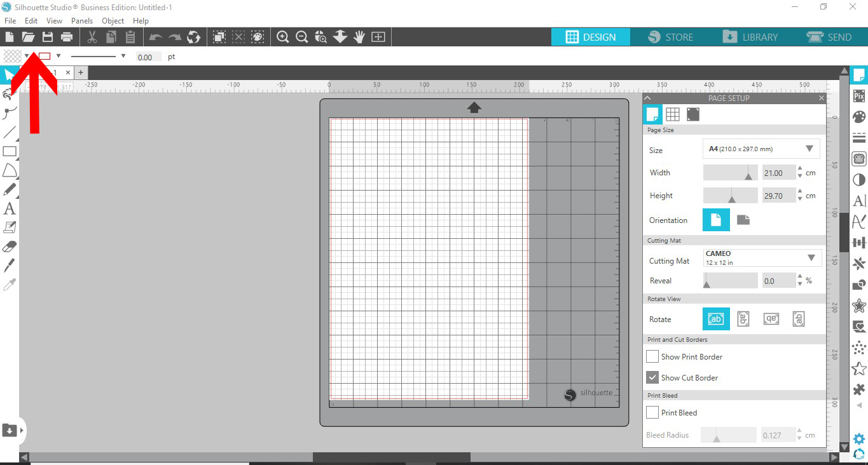Open Preferences gear icon
Screen dimensions: 868x465
[859, 439]
